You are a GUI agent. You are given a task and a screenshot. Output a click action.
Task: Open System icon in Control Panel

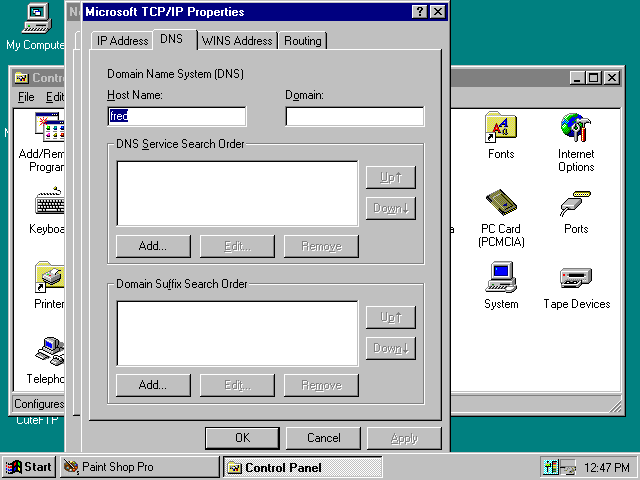point(501,286)
